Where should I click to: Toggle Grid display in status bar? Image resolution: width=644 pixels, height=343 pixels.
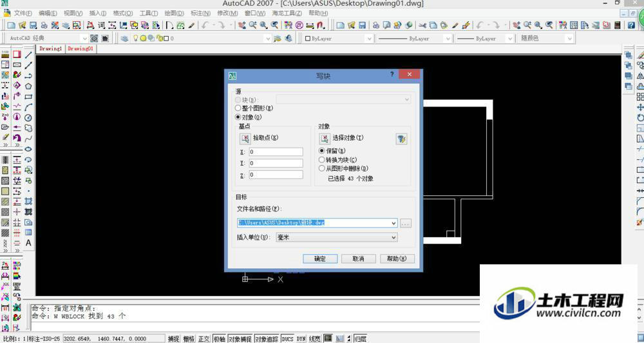tap(189, 339)
